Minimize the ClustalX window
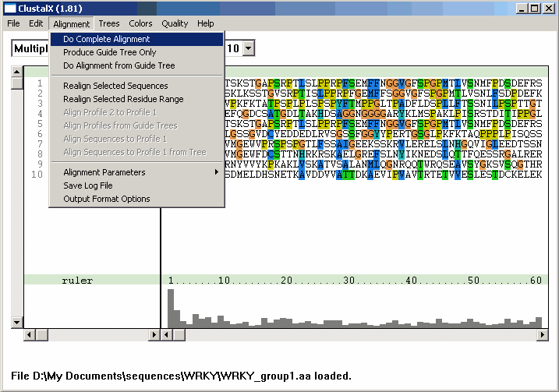The height and width of the screenshot is (392, 559). tap(522, 9)
